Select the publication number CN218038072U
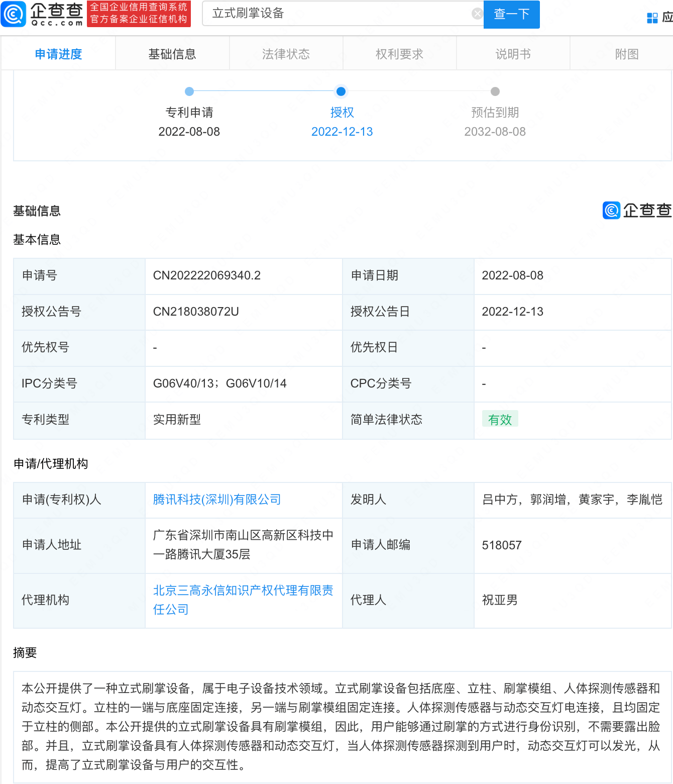The width and height of the screenshot is (673, 784). point(196,312)
